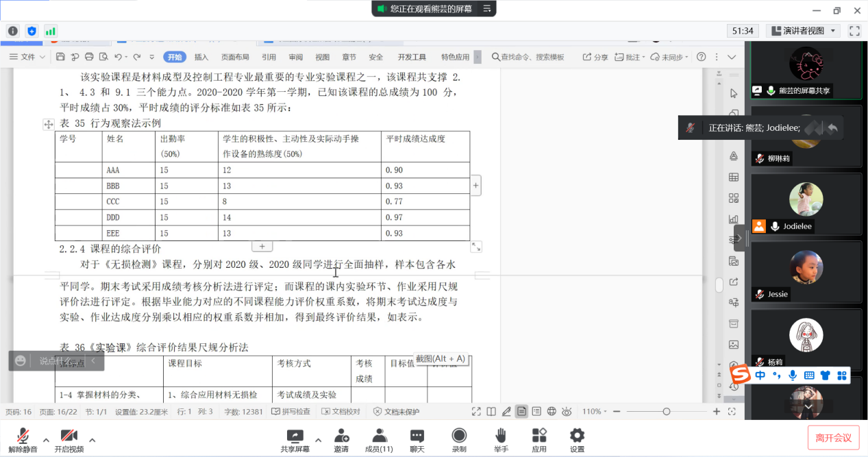Open the Apps icon in meeting toolbar
Image resolution: width=868 pixels, height=457 pixels.
click(539, 436)
